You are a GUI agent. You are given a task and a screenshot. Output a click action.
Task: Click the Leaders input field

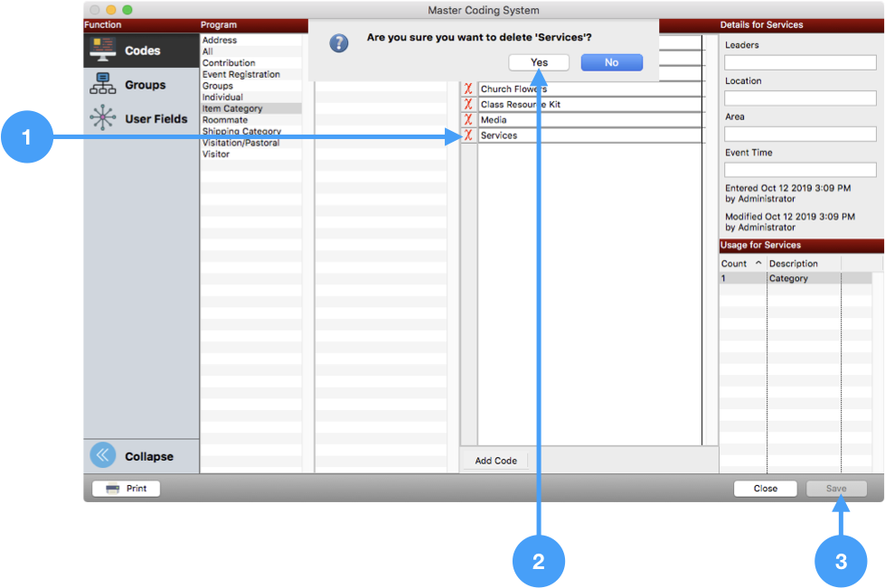pos(800,62)
